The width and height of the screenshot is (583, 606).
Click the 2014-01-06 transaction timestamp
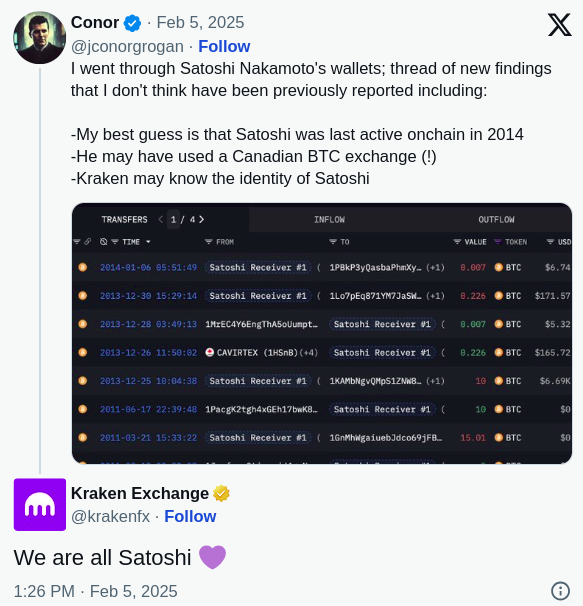148,267
